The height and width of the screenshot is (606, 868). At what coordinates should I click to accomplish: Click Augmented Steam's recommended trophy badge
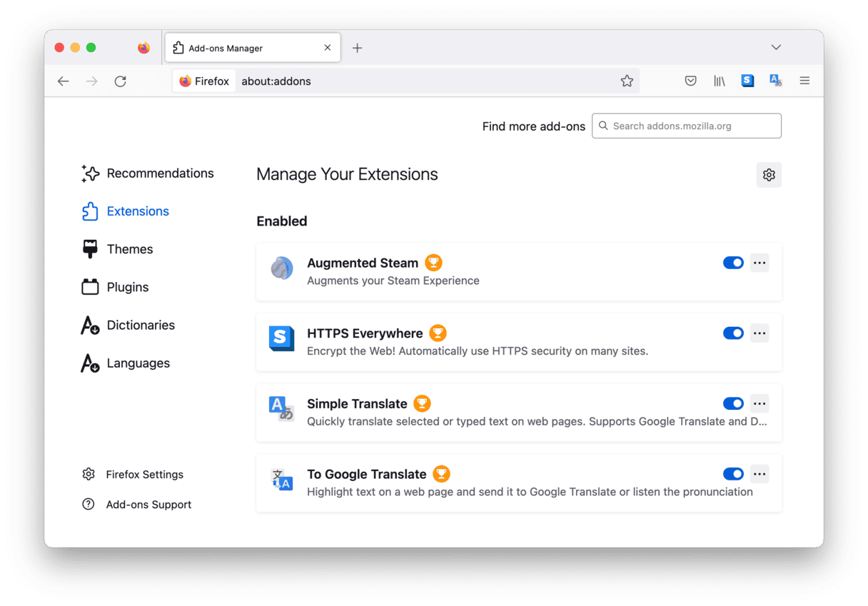[433, 263]
